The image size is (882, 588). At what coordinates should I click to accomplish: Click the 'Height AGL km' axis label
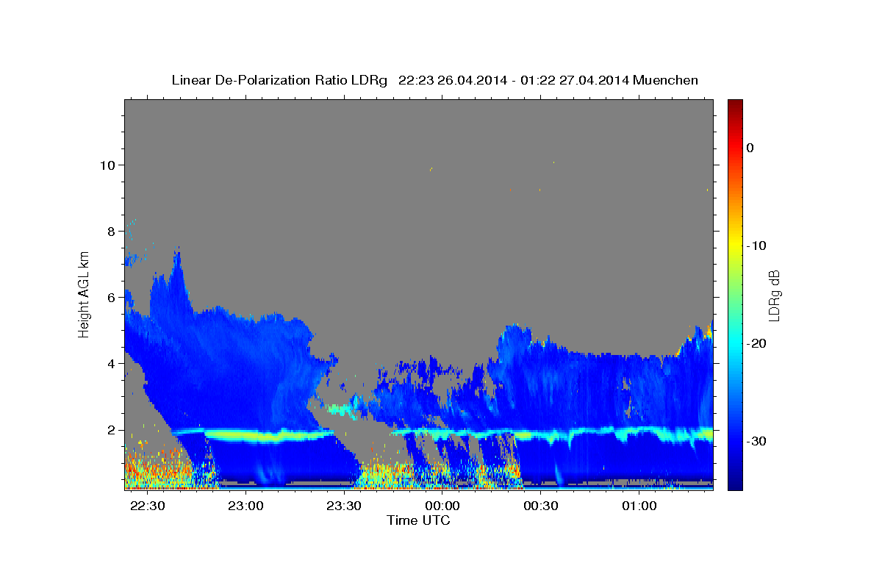[84, 294]
